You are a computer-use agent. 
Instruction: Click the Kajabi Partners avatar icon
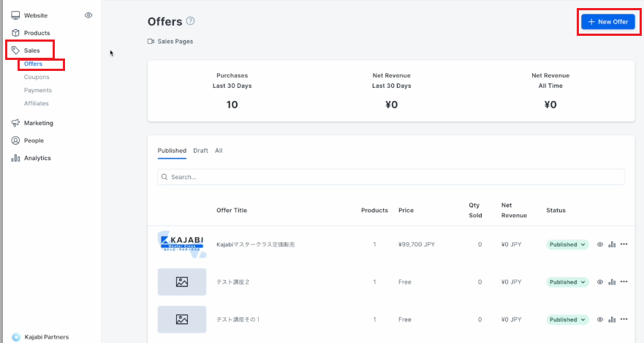point(16,337)
